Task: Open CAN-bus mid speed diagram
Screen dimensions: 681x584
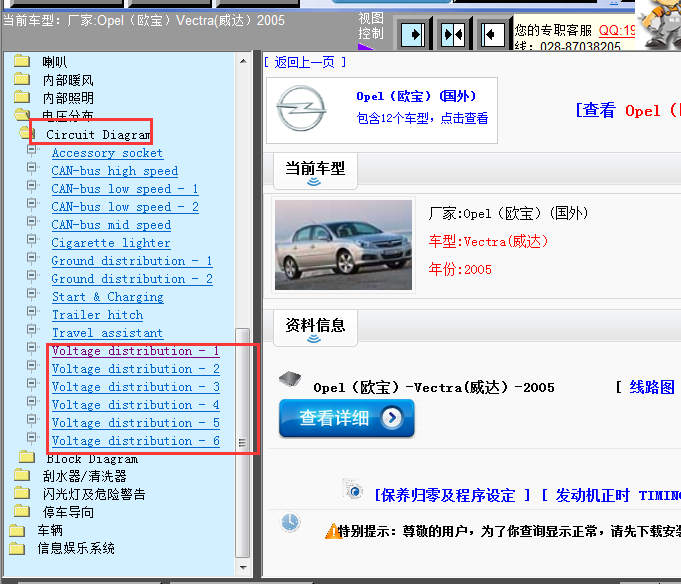Action: (x=111, y=225)
